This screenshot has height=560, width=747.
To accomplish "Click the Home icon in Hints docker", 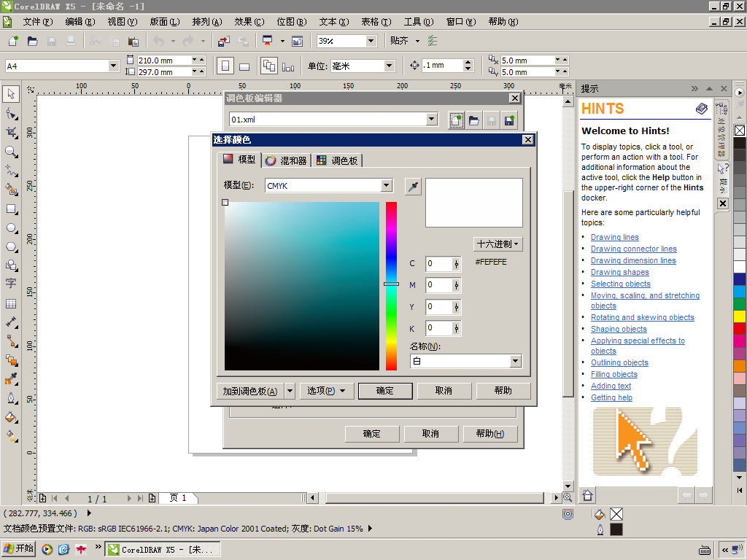I will (587, 495).
